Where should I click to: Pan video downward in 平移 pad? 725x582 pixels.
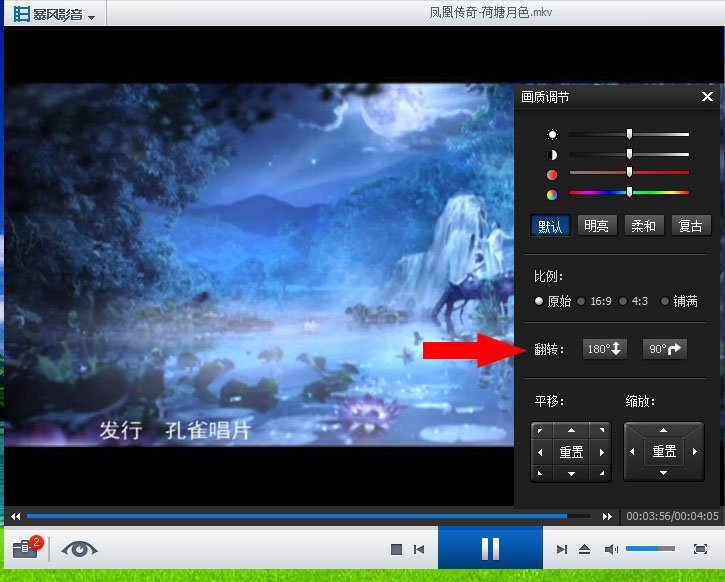click(571, 473)
